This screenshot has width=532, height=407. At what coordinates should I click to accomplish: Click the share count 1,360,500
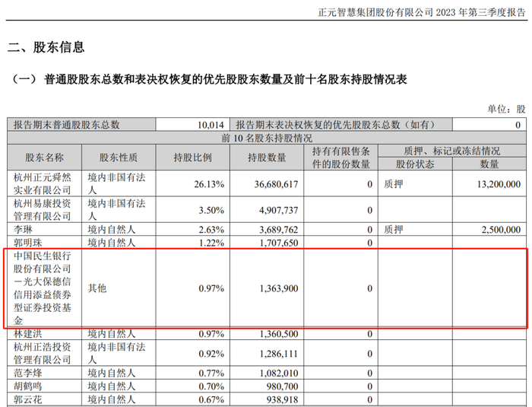(279, 334)
